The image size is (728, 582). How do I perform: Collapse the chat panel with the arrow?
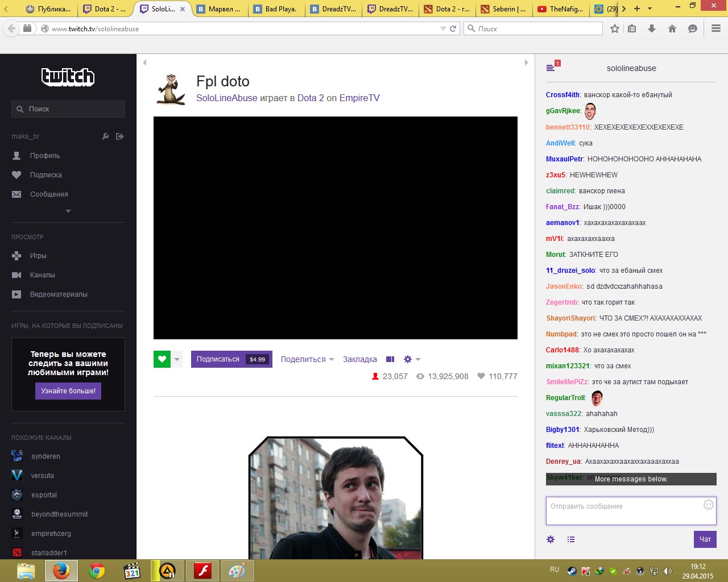(526, 63)
